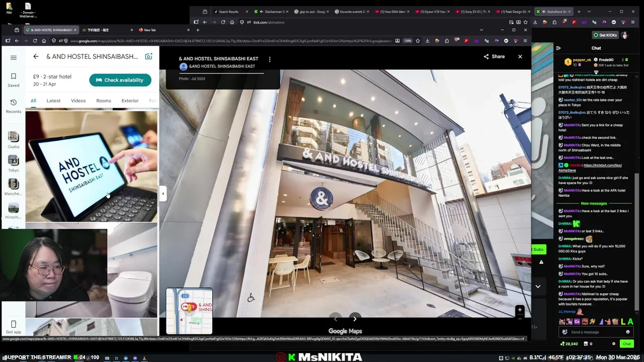The image size is (644, 362).
Task: Click the green Chat send button
Action: point(626,344)
